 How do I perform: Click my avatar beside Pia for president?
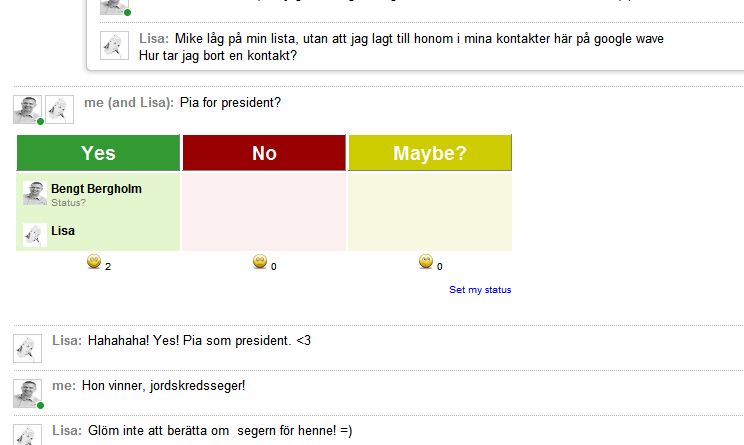click(x=27, y=110)
